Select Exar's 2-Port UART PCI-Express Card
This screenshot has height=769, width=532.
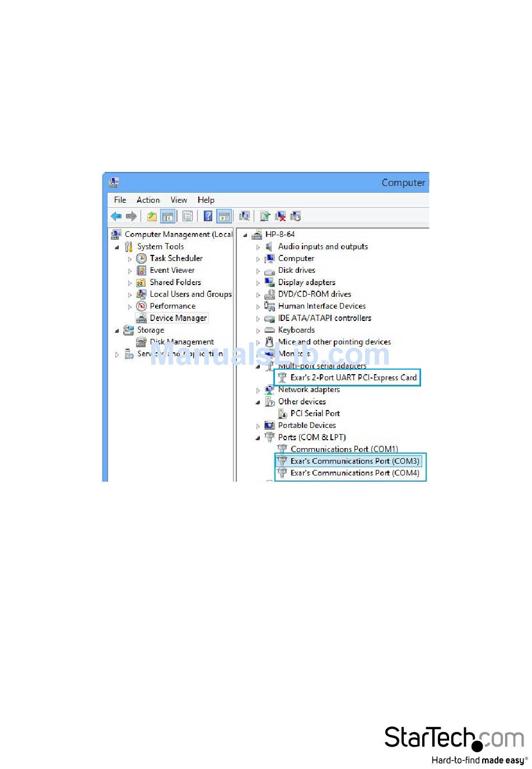click(x=353, y=377)
